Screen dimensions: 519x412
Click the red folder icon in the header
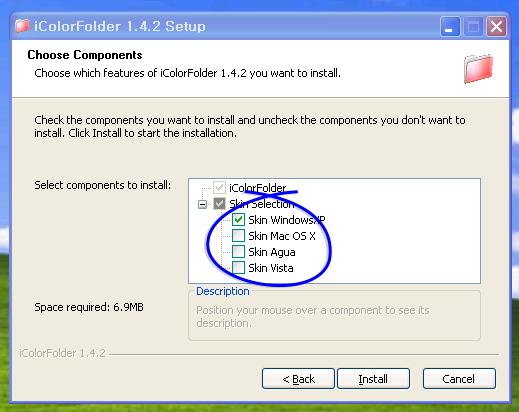tap(478, 68)
